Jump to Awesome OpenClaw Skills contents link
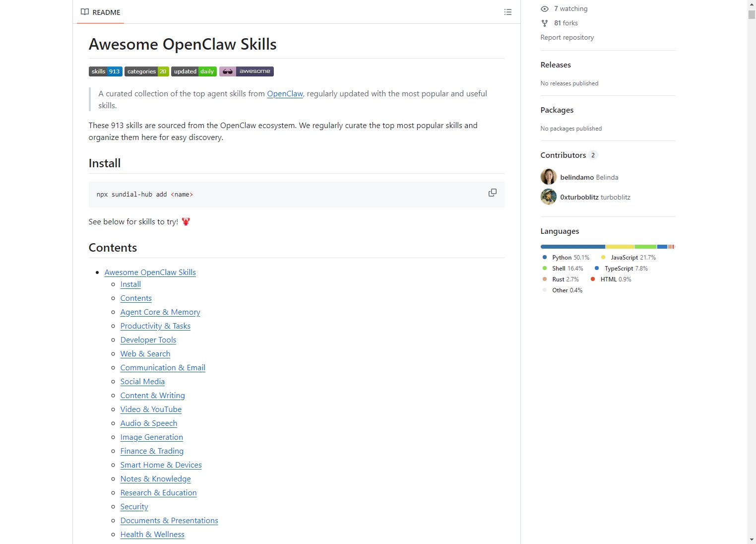This screenshot has width=756, height=544. [150, 272]
